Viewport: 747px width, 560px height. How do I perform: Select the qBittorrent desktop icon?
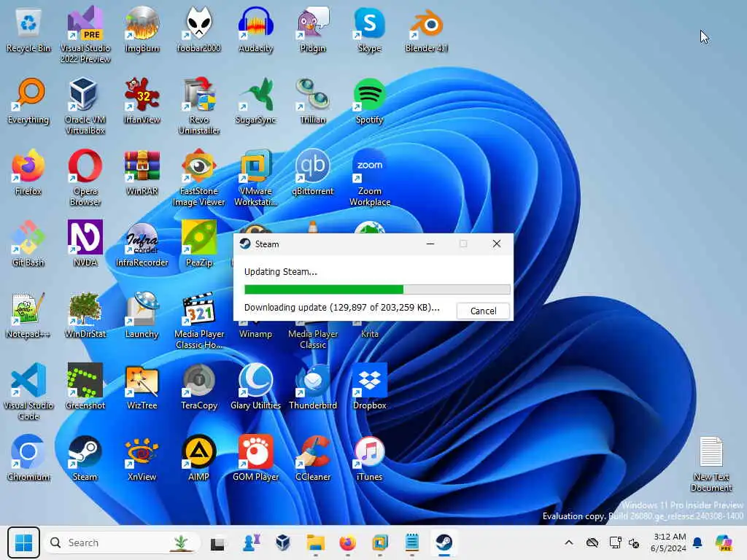click(312, 172)
